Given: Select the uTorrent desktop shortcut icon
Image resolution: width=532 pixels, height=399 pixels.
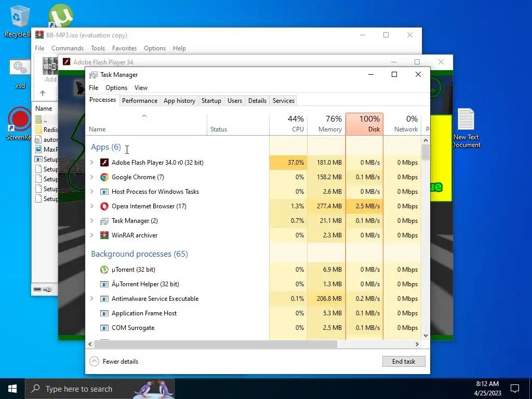Looking at the screenshot, I should [61, 16].
